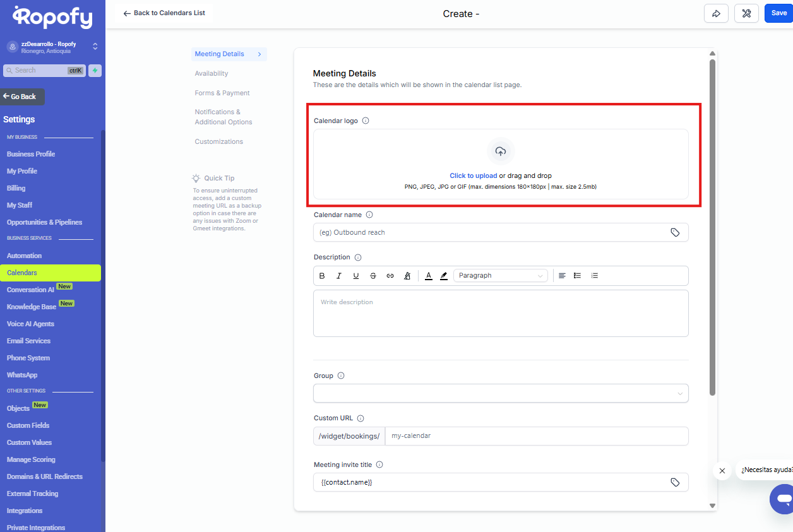Open the tools icon button beside Save

[x=746, y=13]
